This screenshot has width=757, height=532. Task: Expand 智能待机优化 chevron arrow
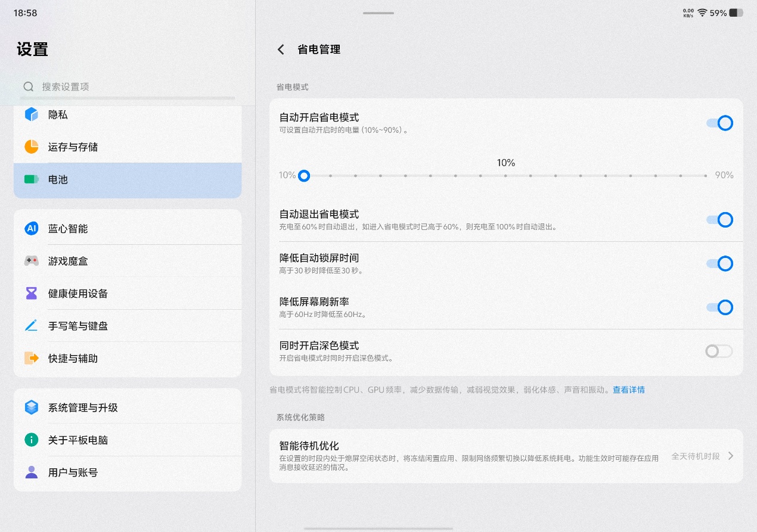[731, 456]
